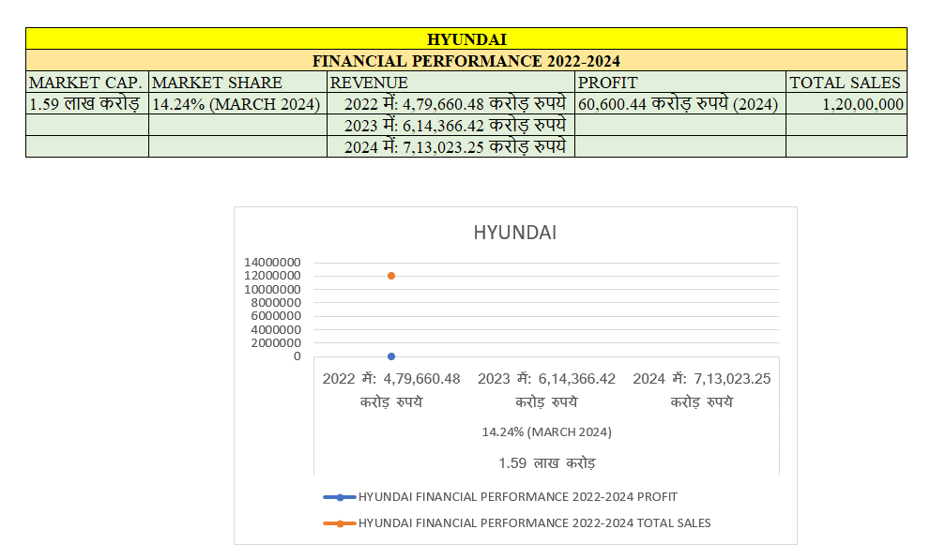Viewport: 931px width, 560px height.
Task: Select the table cell 14.24% (MARCH 2024)
Action: pos(237,104)
